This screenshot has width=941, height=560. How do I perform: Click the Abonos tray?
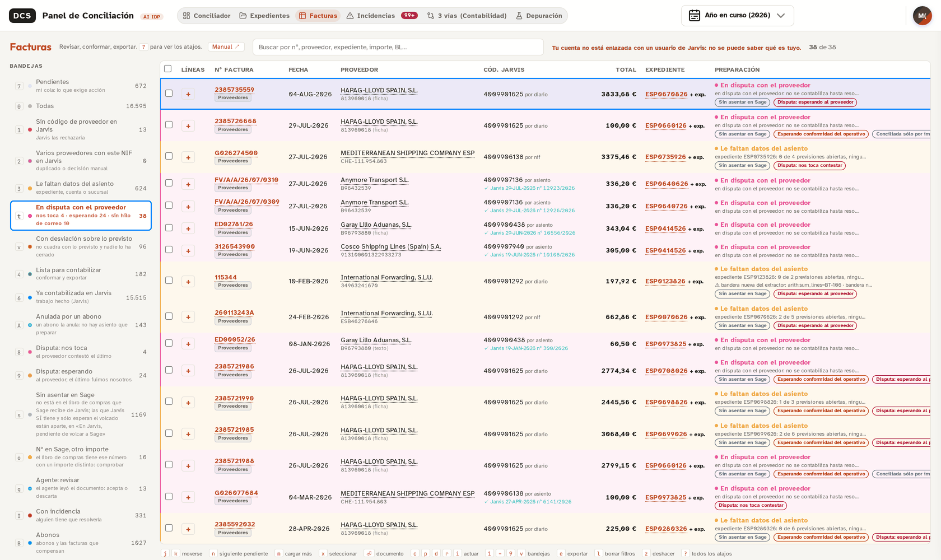pos(81,543)
